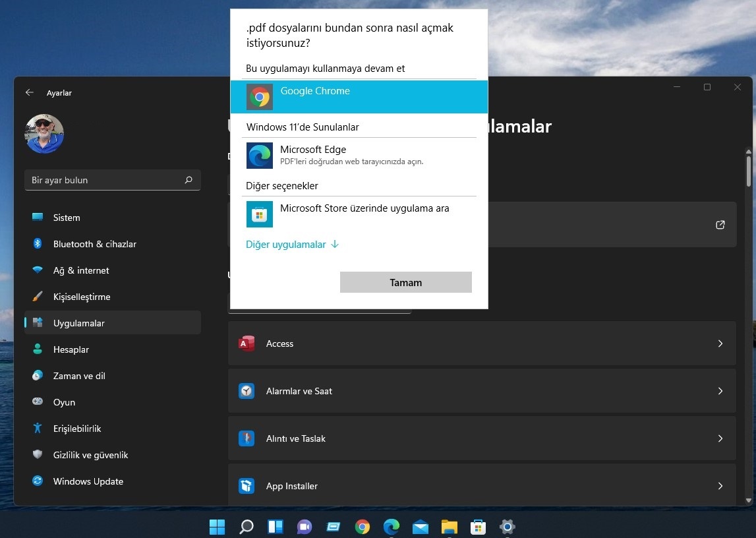
Task: Click the clock globe icon for Zaman ve dil
Action: coord(38,376)
